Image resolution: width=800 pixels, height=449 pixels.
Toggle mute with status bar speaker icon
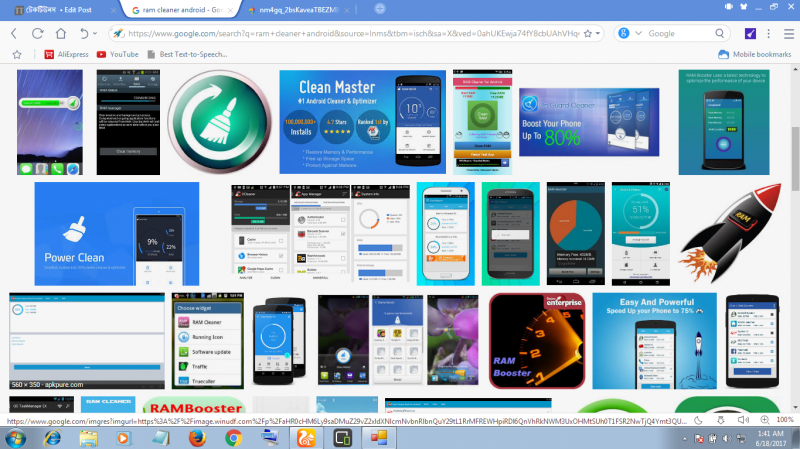[x=743, y=420]
